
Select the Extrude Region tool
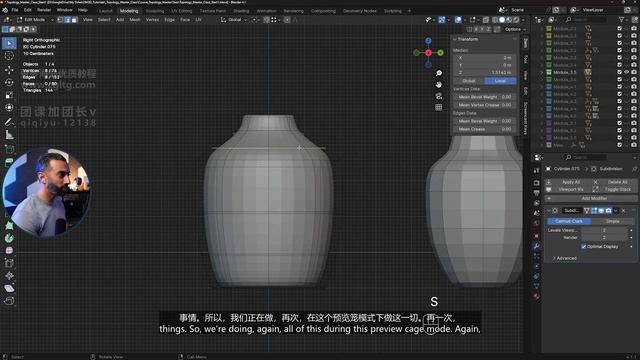[9, 162]
